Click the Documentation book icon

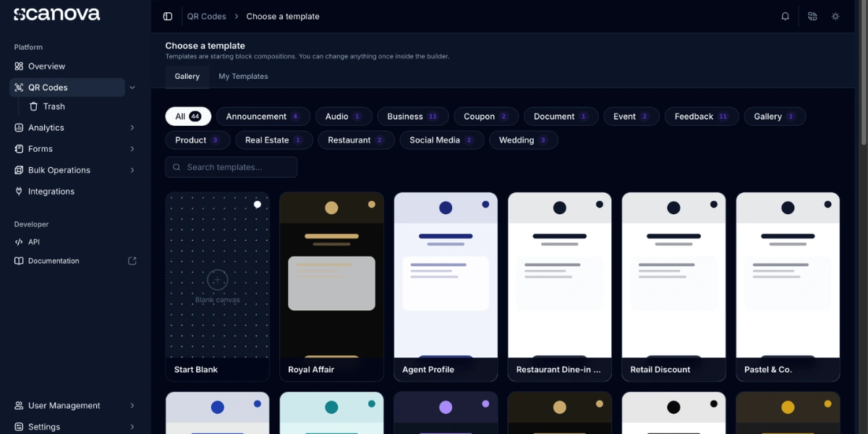[x=19, y=261]
